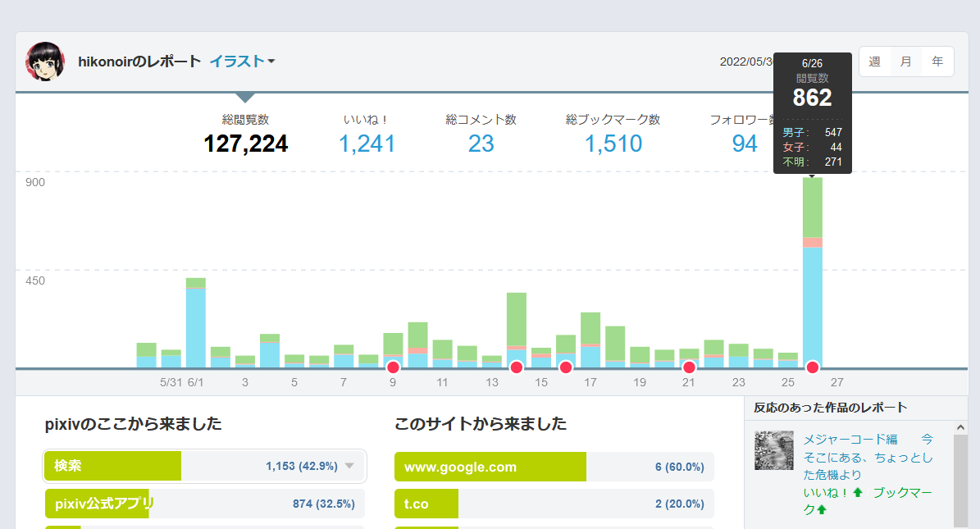Select the いいね！ metric 1,241
980x529 pixels.
coord(367,135)
